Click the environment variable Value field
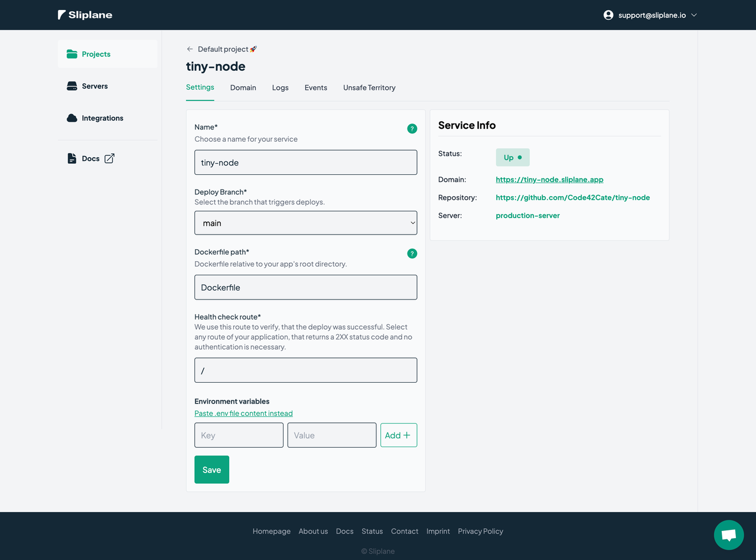The height and width of the screenshot is (560, 756). pos(332,435)
